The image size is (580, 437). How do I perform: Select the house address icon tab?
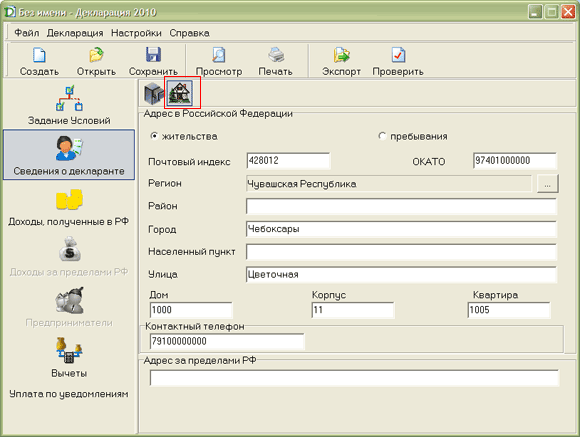coord(180,93)
